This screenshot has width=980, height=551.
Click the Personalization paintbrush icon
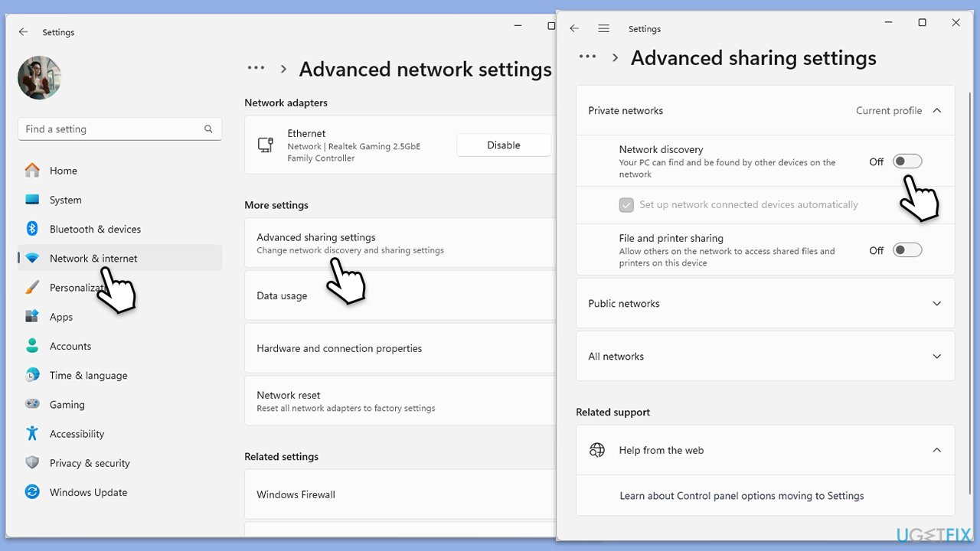pos(32,288)
